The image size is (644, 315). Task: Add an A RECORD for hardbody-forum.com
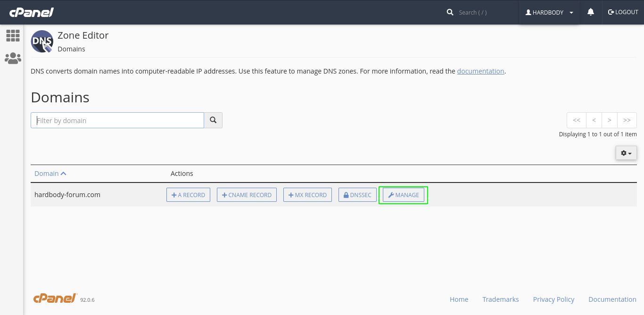188,195
